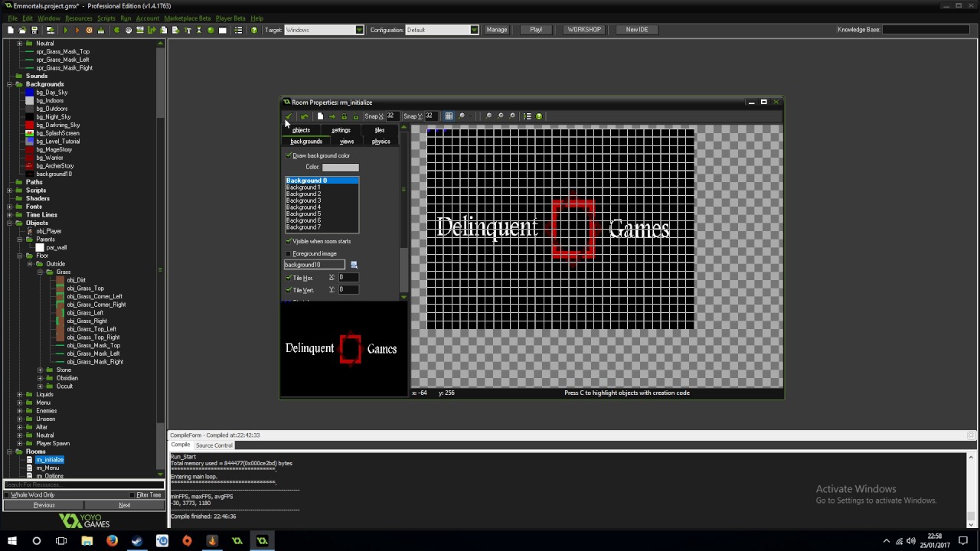The image size is (980, 551).
Task: Click the clear room white page icon
Action: 320,116
